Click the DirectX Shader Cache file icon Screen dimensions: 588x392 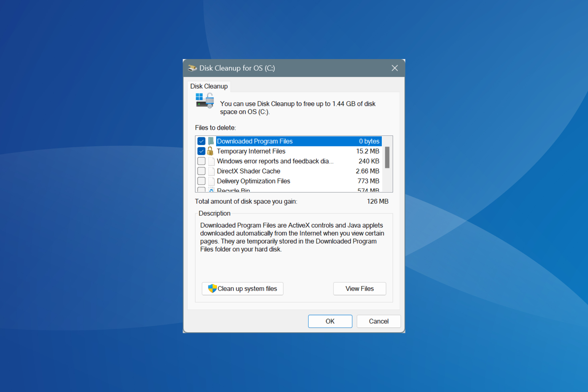coord(211,171)
